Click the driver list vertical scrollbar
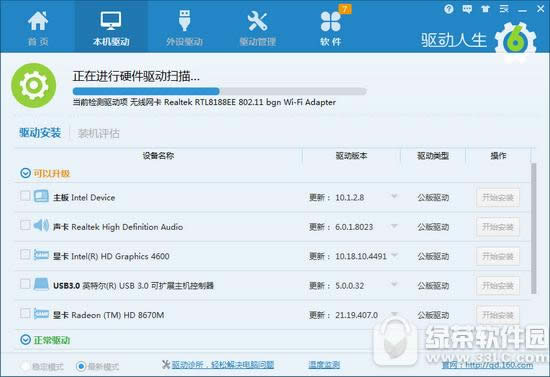The image size is (550, 377). coord(534,228)
